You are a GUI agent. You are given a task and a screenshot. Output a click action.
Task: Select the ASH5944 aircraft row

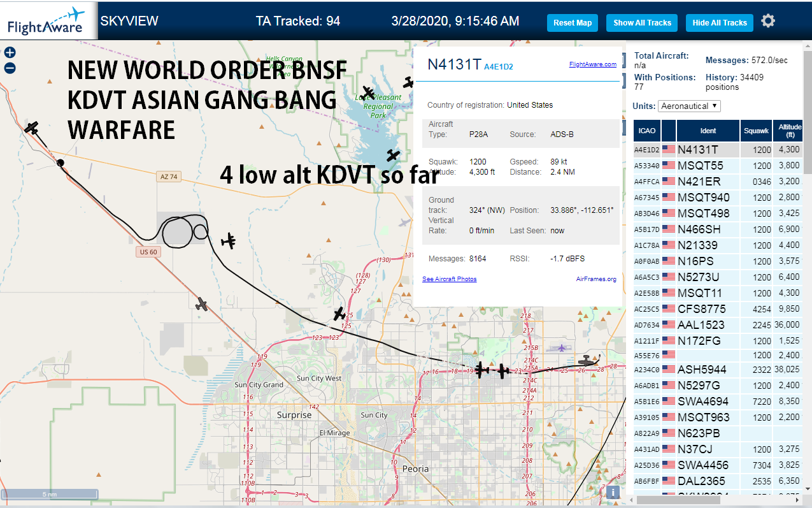tap(718, 370)
